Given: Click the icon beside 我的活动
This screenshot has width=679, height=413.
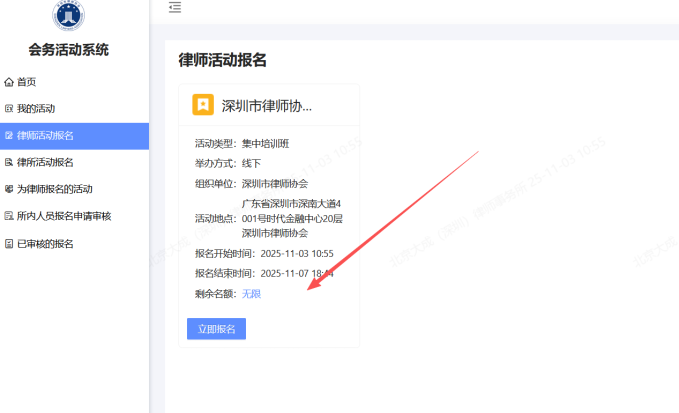Looking at the screenshot, I should pyautogui.click(x=9, y=108).
